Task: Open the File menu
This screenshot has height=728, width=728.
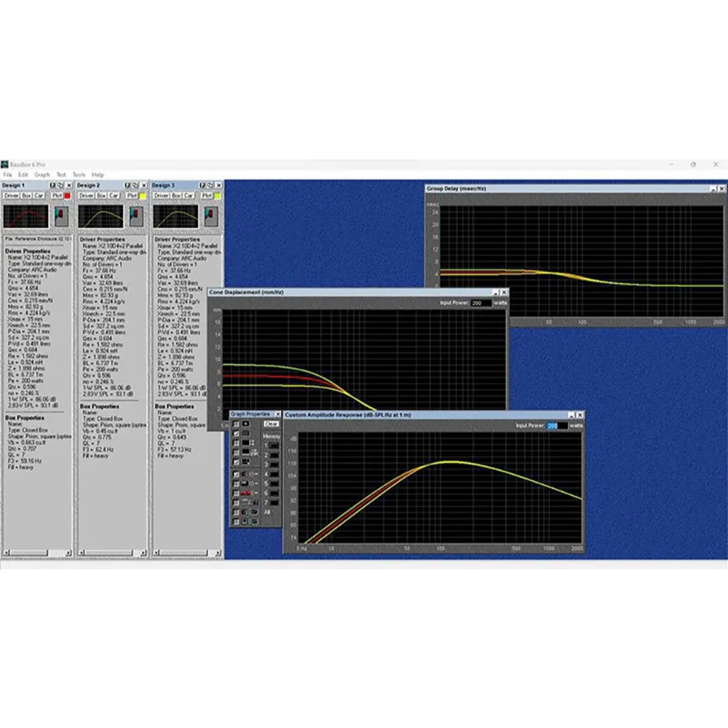Action: coord(8,175)
